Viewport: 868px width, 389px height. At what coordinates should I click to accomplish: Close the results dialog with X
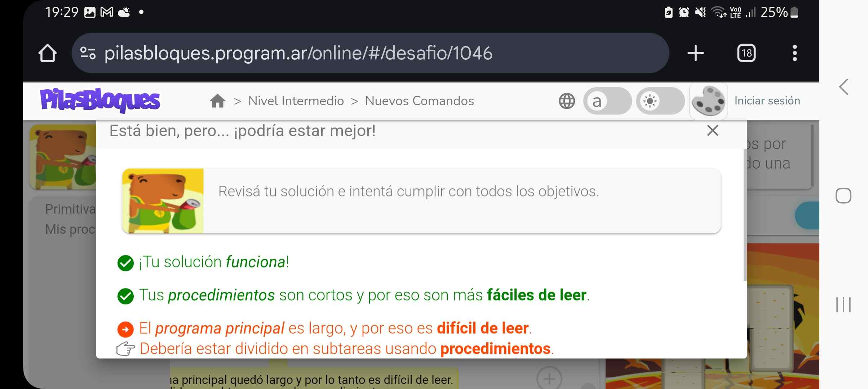click(712, 130)
